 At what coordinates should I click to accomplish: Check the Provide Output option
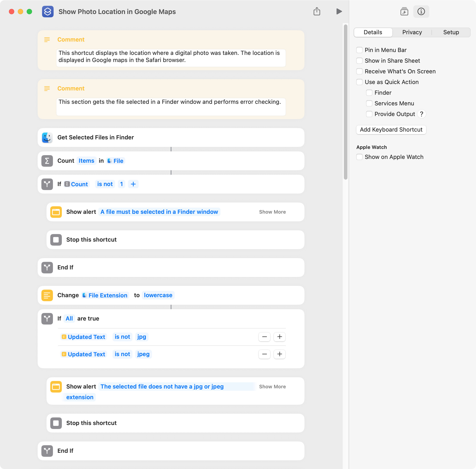[x=369, y=114]
